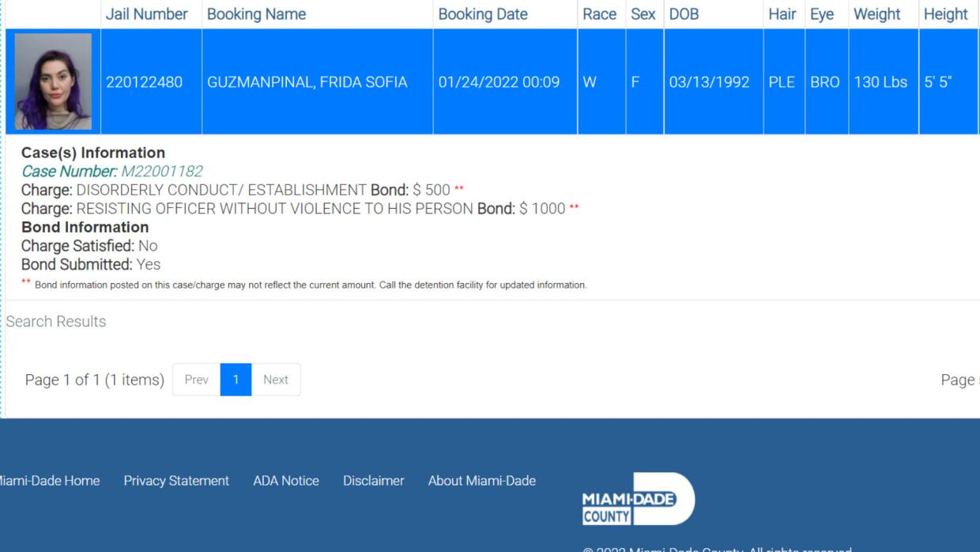Click height value 5' 5"

click(x=938, y=82)
